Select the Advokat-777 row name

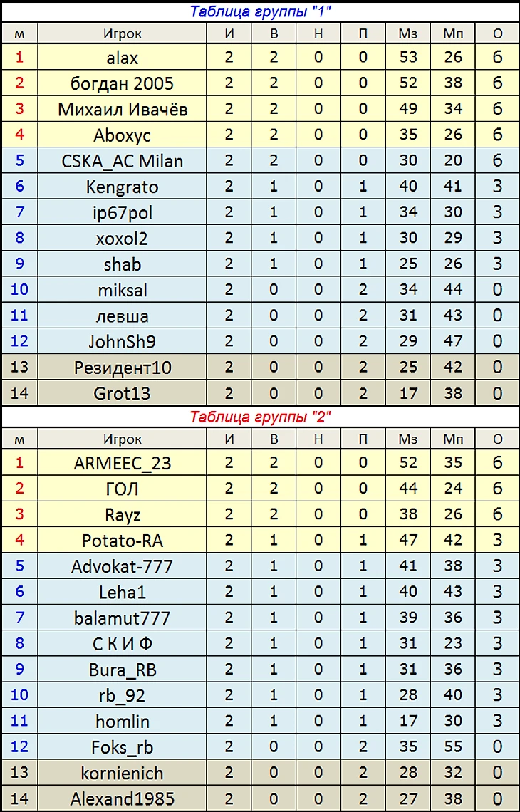tap(123, 566)
